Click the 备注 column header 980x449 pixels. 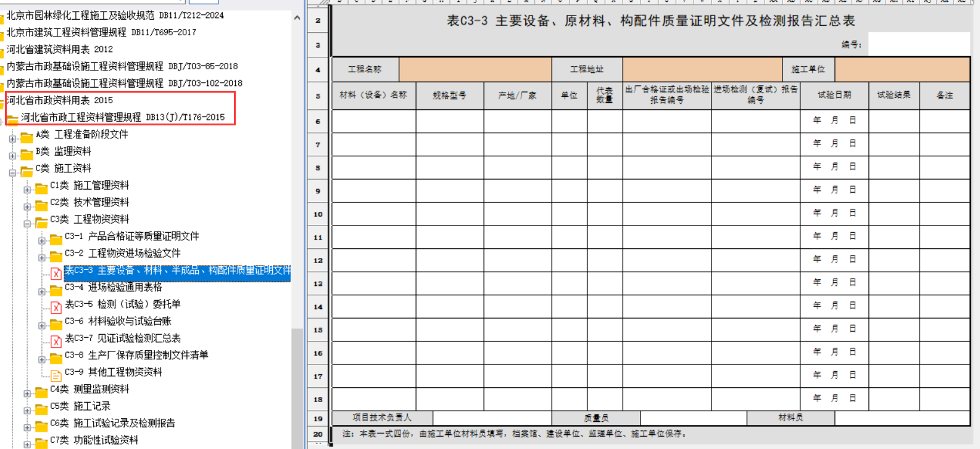pyautogui.click(x=945, y=96)
